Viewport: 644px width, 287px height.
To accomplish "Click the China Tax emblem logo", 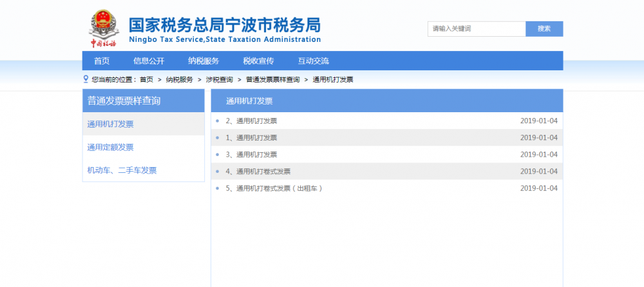I will pyautogui.click(x=102, y=29).
